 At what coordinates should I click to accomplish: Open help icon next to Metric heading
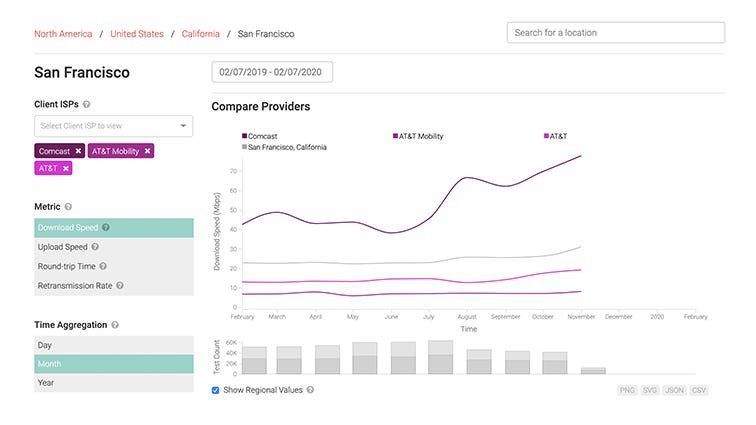click(68, 206)
